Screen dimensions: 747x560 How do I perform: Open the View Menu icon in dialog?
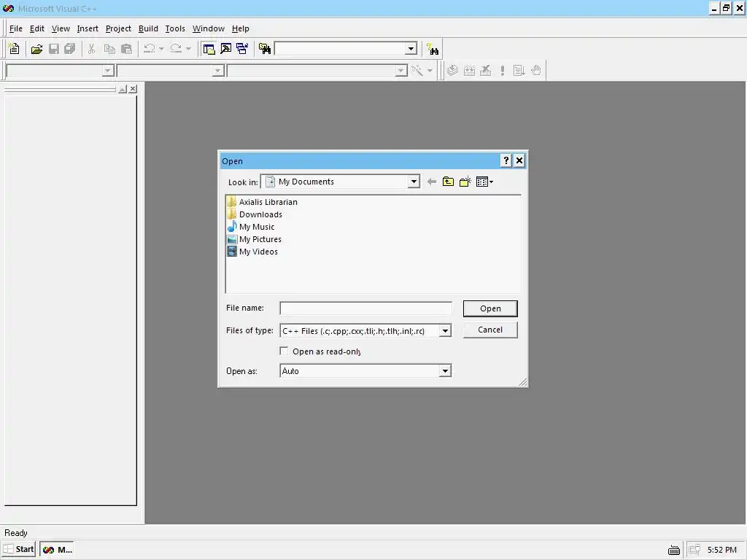point(484,182)
